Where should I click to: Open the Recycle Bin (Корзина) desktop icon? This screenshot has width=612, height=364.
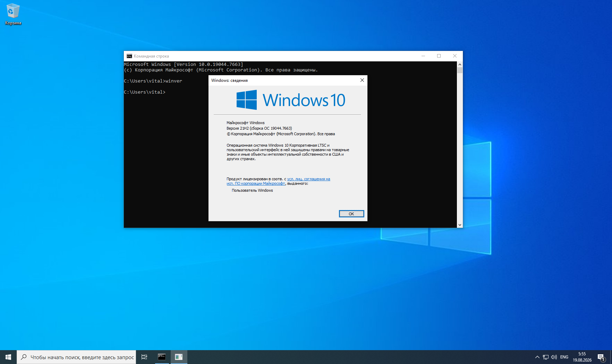coord(13,14)
